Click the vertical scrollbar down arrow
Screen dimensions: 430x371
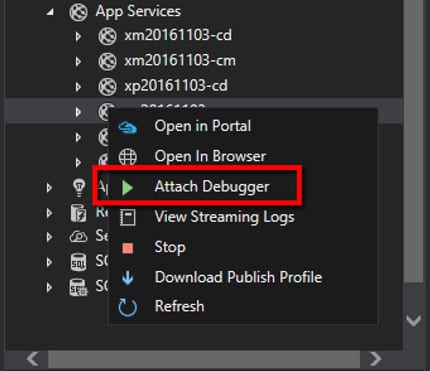414,321
